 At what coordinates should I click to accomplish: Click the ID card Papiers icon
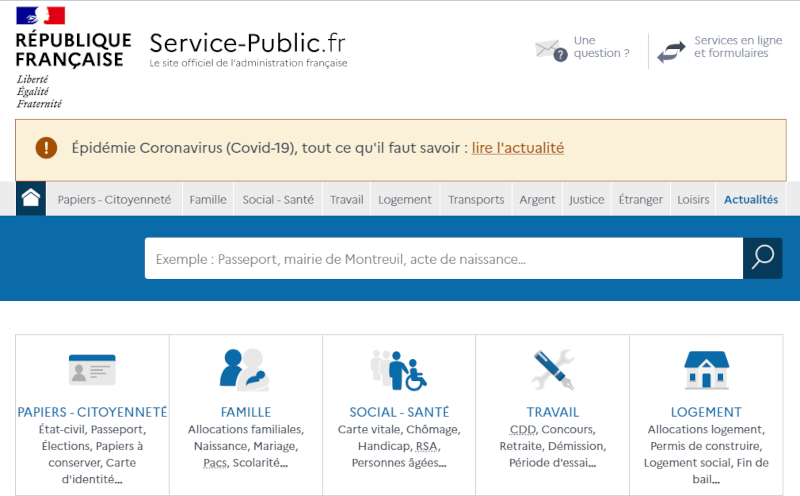(x=92, y=370)
